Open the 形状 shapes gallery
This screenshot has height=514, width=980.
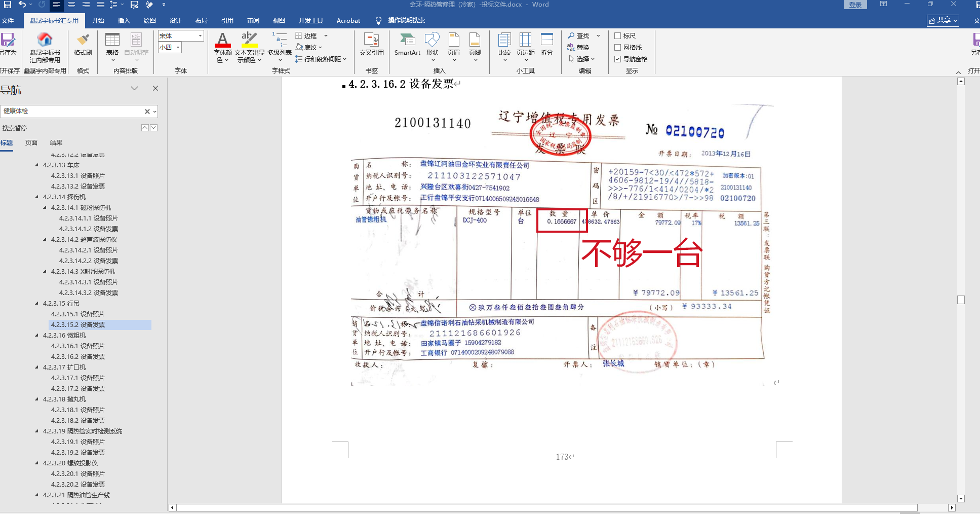click(432, 47)
